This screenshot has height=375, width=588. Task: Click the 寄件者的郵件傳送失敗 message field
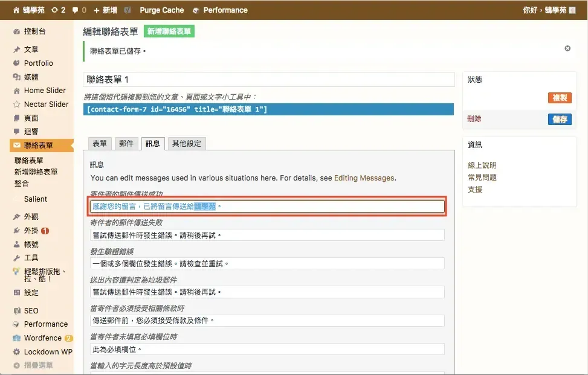click(x=267, y=236)
